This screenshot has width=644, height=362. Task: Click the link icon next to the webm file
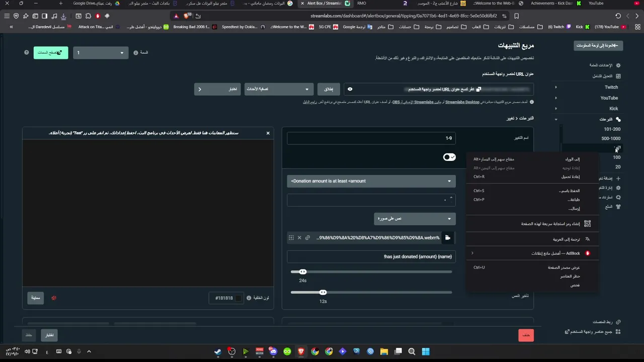tap(307, 238)
